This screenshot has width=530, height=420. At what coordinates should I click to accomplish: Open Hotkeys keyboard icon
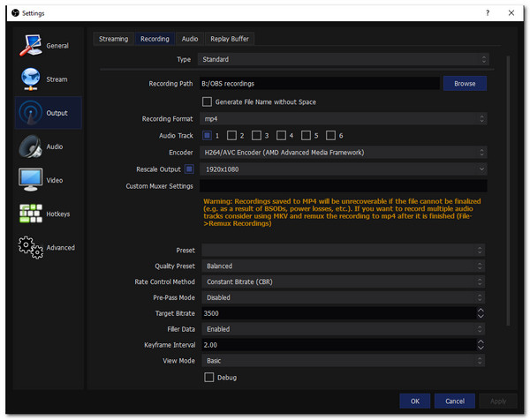tap(31, 214)
